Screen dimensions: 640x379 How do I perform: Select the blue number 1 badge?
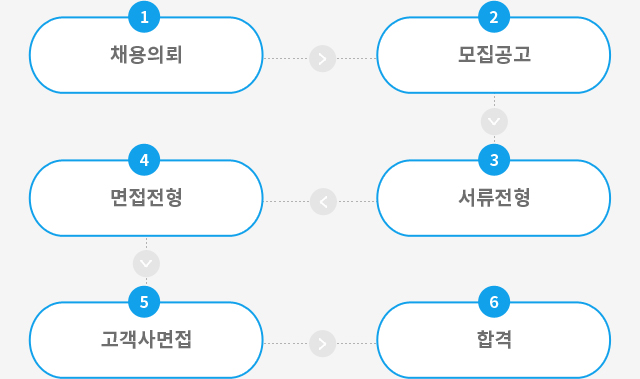[x=144, y=17]
